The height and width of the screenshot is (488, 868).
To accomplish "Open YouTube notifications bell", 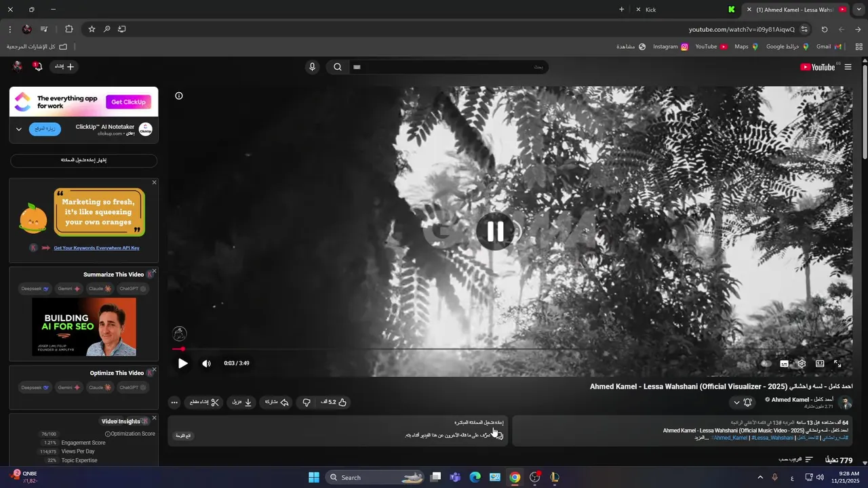I will (x=38, y=66).
